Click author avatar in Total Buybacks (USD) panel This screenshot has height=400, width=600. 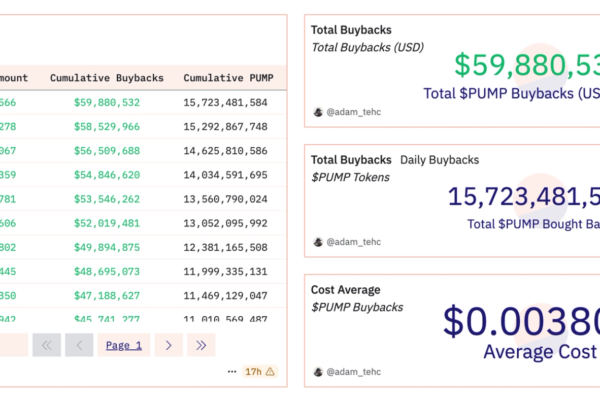pyautogui.click(x=319, y=113)
